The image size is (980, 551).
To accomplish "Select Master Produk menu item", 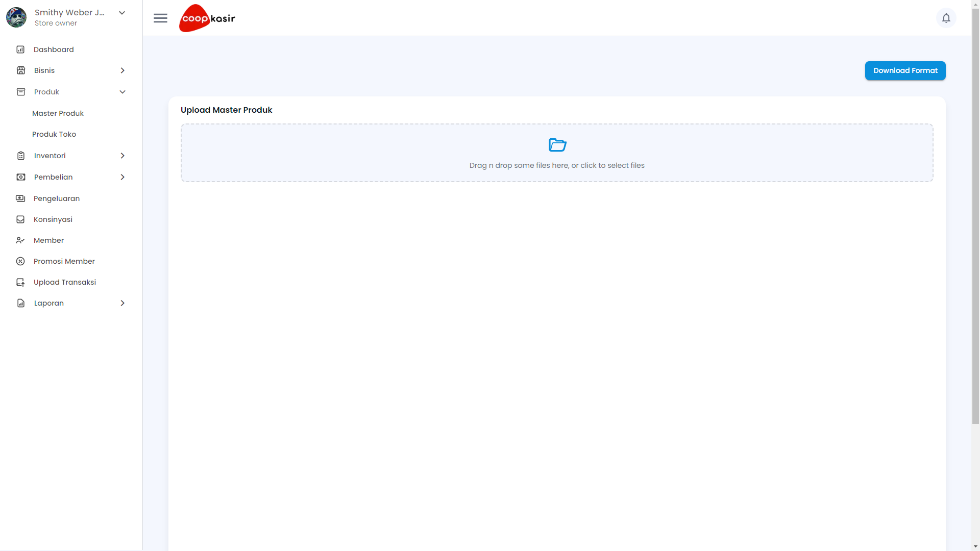I will click(x=58, y=113).
